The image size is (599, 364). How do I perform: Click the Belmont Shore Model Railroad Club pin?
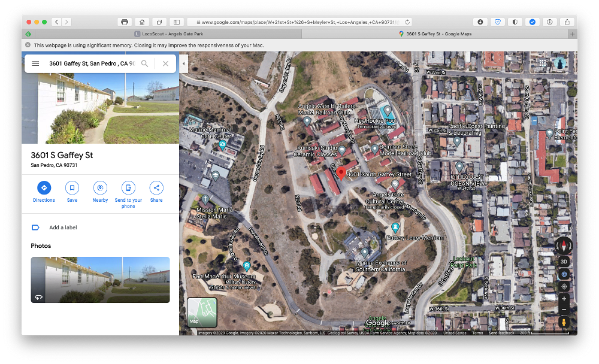375,148
